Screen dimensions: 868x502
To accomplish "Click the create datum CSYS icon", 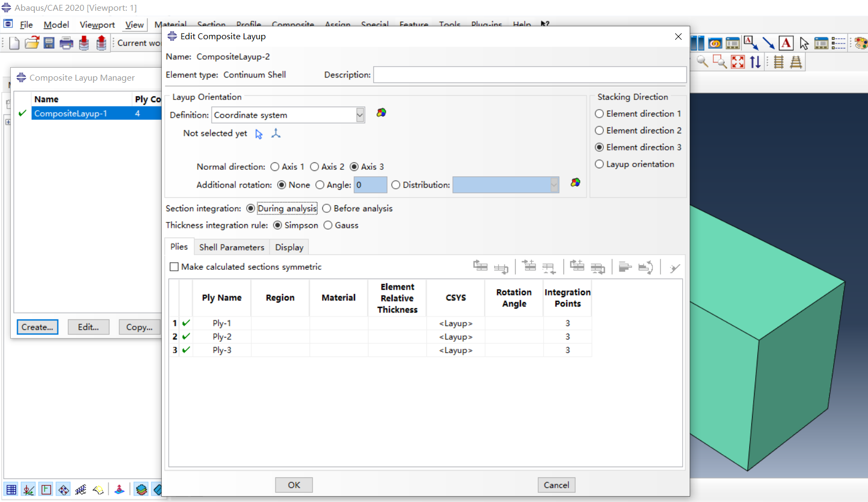I will [x=276, y=133].
